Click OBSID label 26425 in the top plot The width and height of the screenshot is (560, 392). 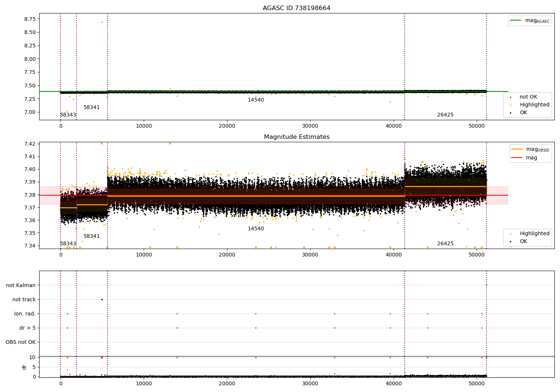(x=445, y=115)
